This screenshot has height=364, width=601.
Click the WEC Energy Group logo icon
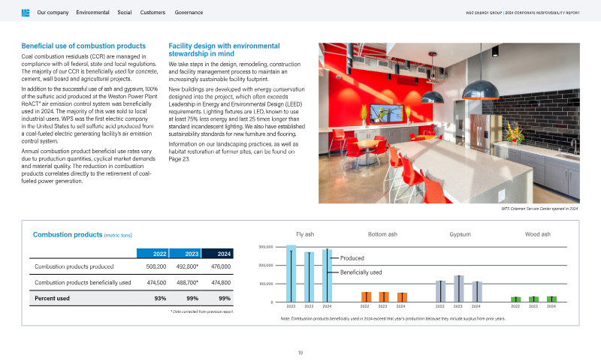click(25, 13)
